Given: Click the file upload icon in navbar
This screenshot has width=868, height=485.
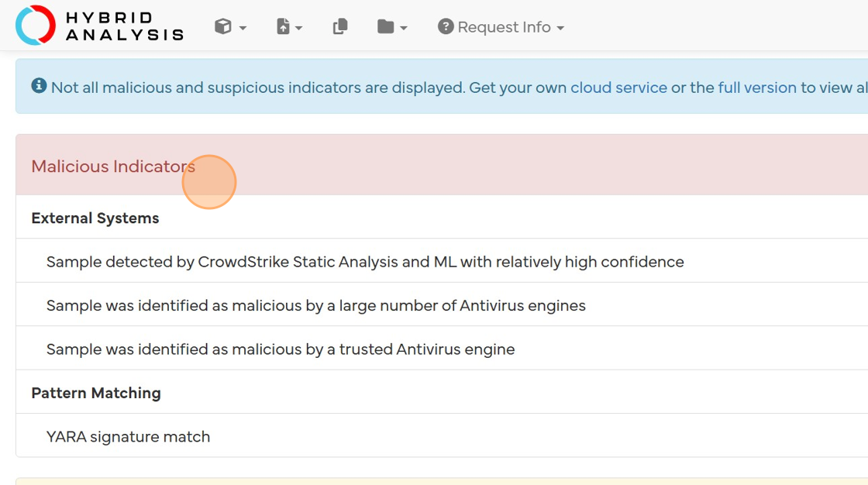Looking at the screenshot, I should click(x=283, y=27).
